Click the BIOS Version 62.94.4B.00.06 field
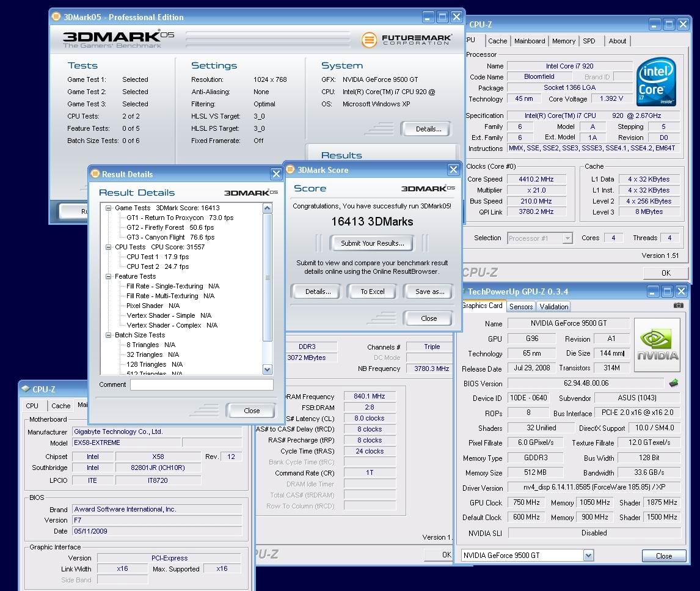Screen dimensions: 700x591 586,383
